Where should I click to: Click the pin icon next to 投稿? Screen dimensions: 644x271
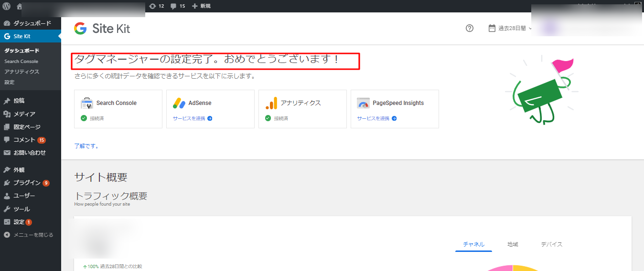7,101
